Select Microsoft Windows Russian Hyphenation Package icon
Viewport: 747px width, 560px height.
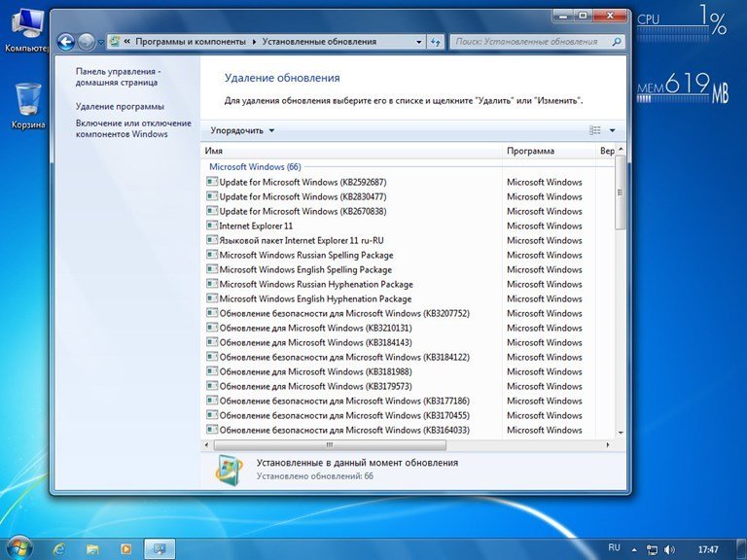point(212,284)
